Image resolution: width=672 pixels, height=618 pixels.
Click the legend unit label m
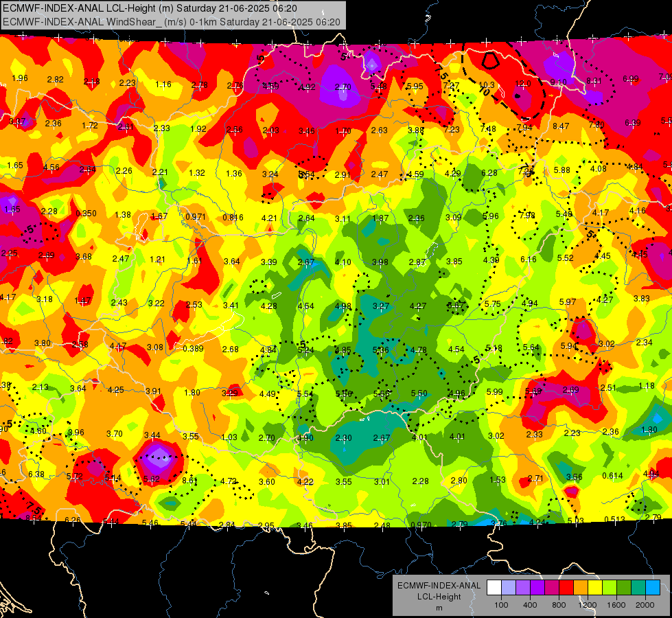(x=439, y=608)
